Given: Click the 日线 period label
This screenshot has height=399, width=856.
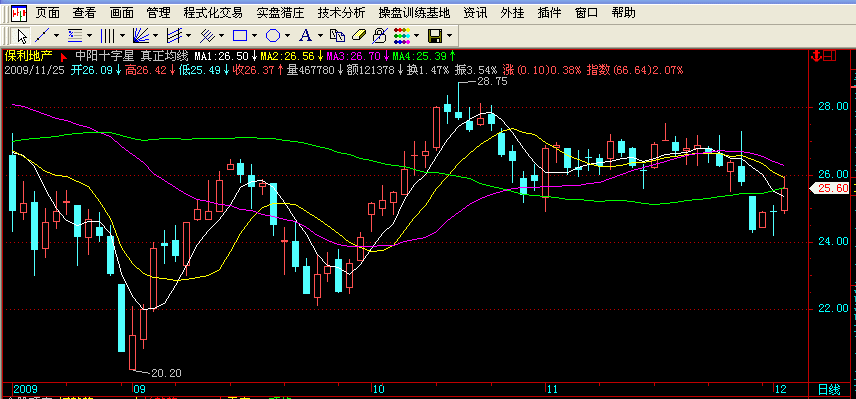Looking at the screenshot, I should click(x=829, y=389).
